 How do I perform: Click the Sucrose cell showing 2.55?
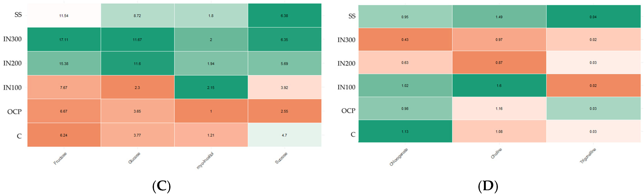click(284, 111)
